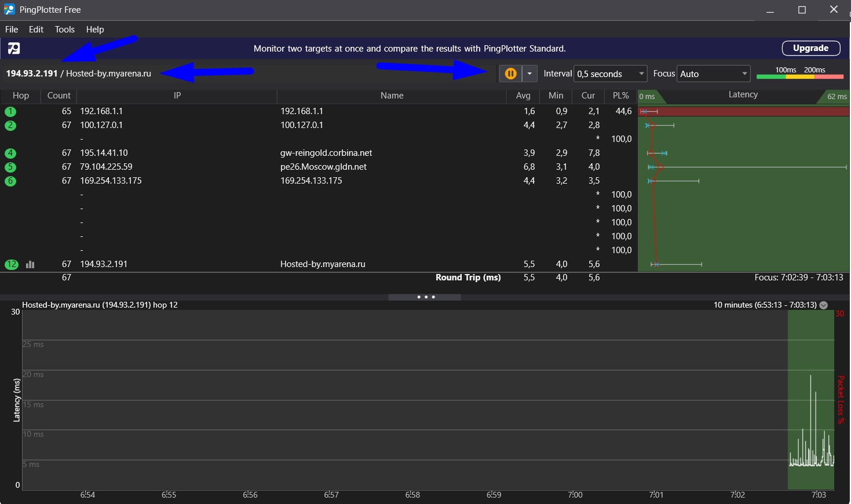The image size is (851, 504).
Task: Click the IP cell 169.254.133.175
Action: click(111, 181)
